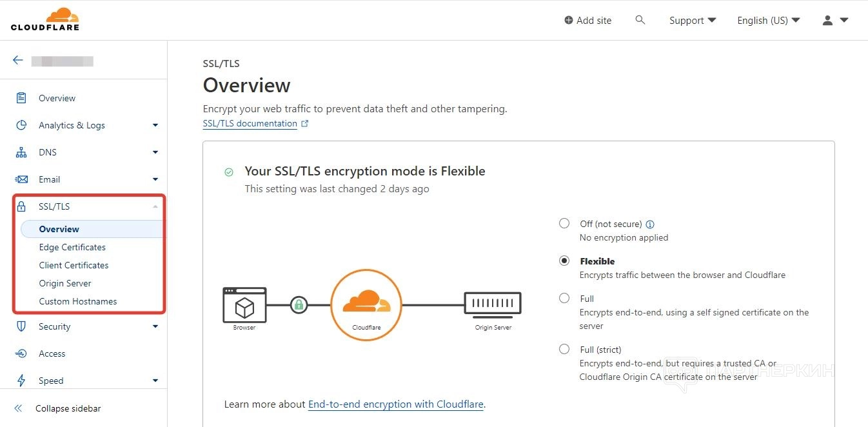
Task: Select the Full (strict) radio button
Action: pyautogui.click(x=564, y=349)
